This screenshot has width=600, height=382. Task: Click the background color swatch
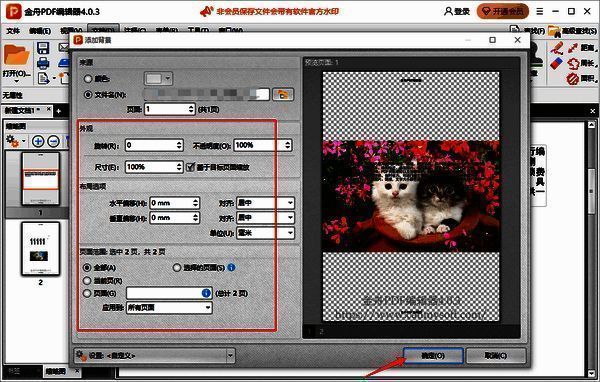[x=154, y=79]
